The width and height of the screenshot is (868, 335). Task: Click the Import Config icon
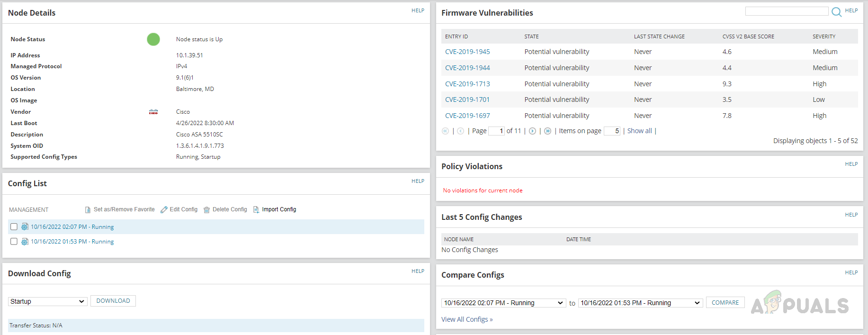[x=256, y=209]
